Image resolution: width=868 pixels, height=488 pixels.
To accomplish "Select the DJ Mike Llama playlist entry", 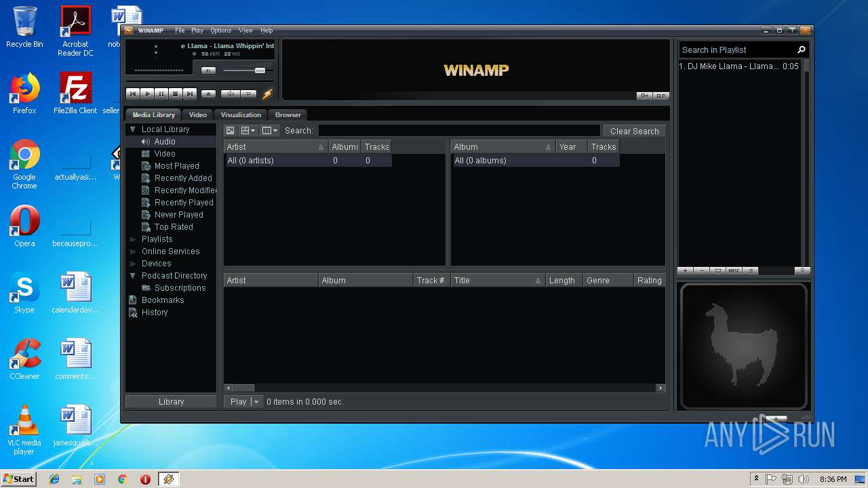I will (740, 66).
